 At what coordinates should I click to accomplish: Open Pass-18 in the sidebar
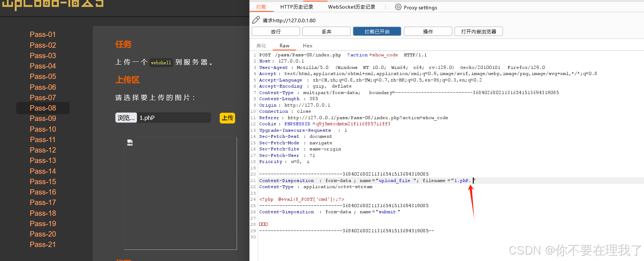point(43,213)
